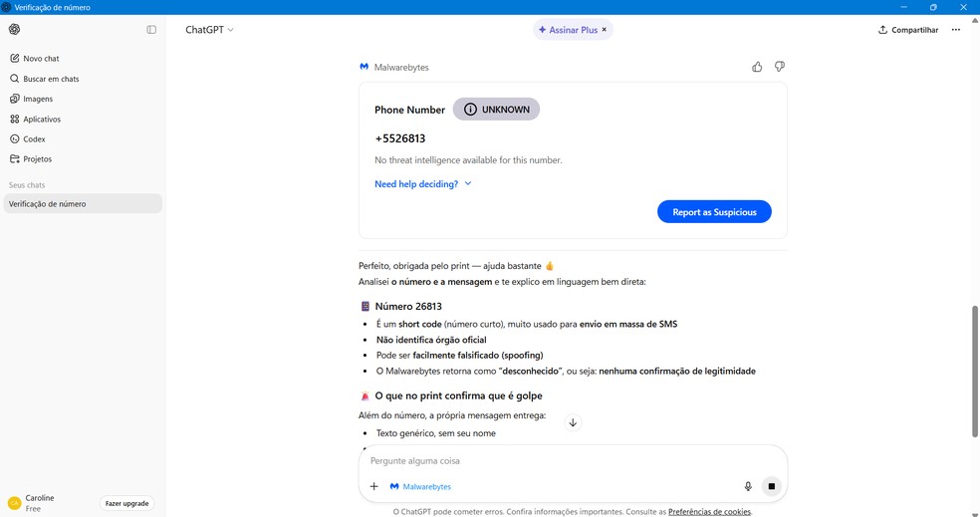Viewport: 980px width, 517px height.
Task: Open the three-dot more options menu
Action: click(x=956, y=29)
